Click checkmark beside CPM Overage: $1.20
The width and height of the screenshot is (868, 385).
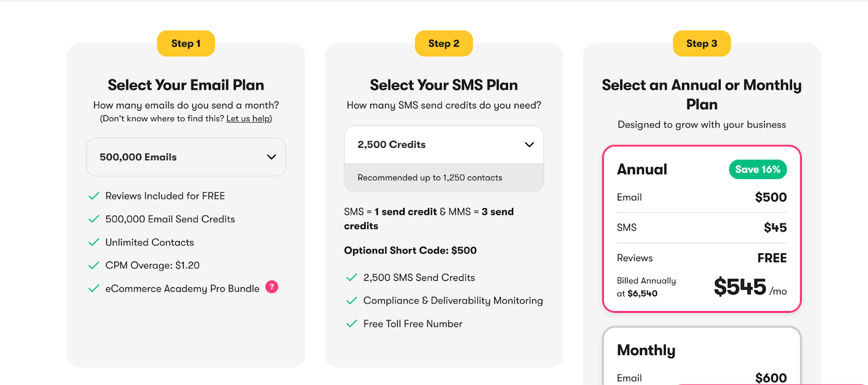[x=94, y=266]
